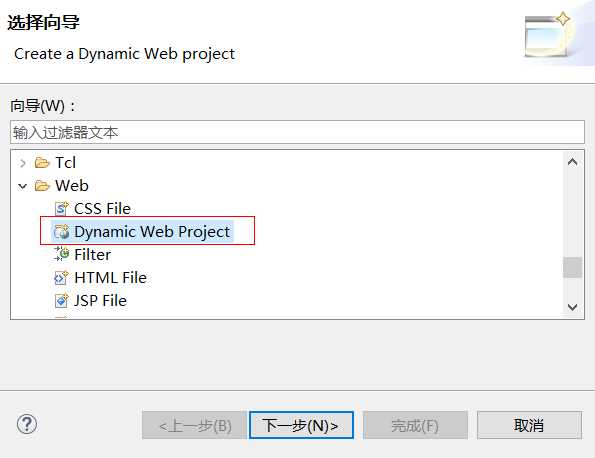Screen dimensions: 595x458
Task: Focus the 输入过滤器文本 filter field
Action: 297,132
